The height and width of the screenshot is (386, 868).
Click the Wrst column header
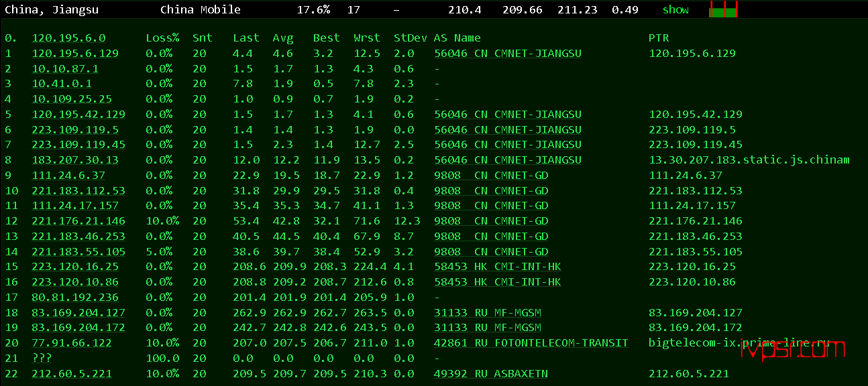(367, 38)
